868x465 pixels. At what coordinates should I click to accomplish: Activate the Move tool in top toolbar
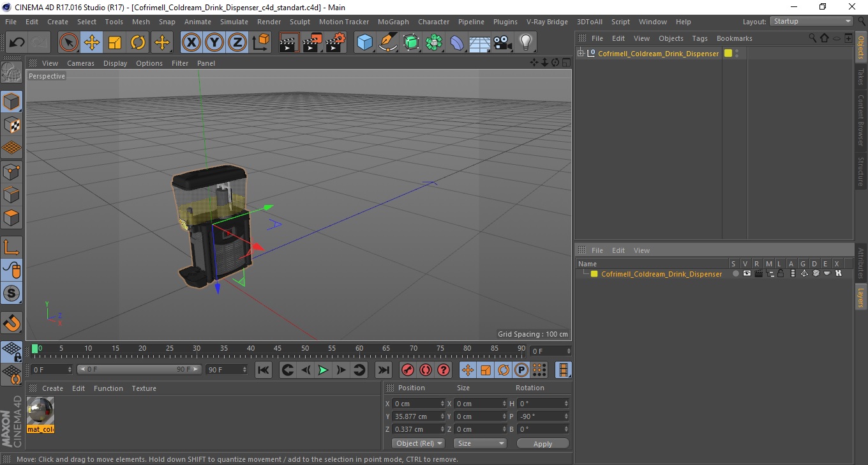pos(92,43)
